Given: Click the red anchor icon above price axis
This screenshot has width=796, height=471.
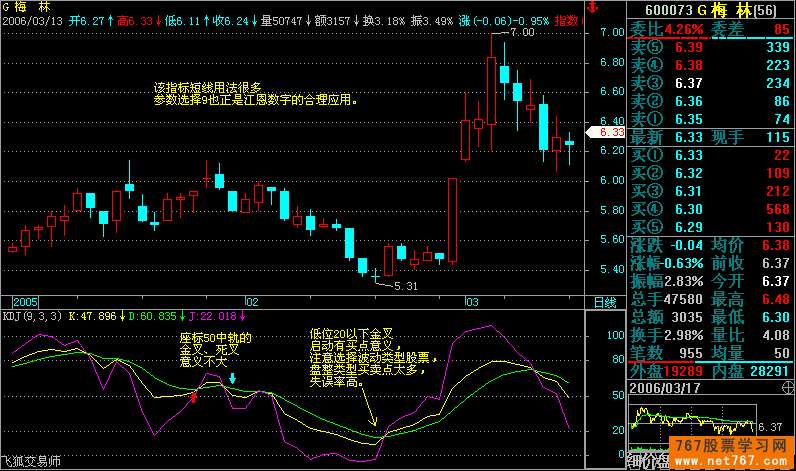Looking at the screenshot, I should click(592, 7).
